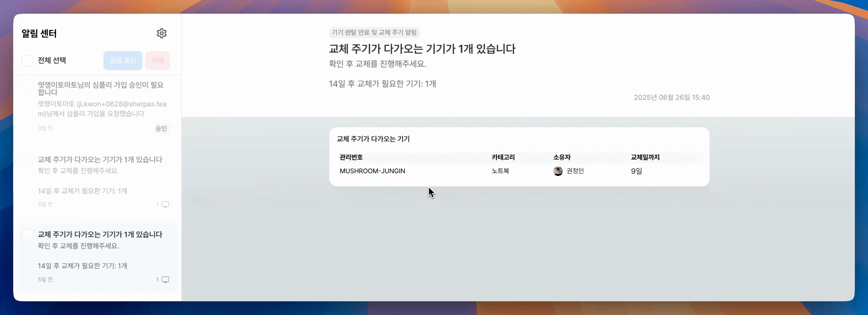The height and width of the screenshot is (315, 868).
Task: Click monitor icon in dimmed replacement notification
Action: click(x=165, y=204)
